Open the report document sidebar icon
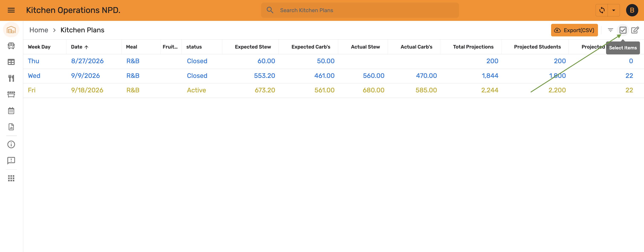Screen dimensions: 644x252 coord(11,127)
